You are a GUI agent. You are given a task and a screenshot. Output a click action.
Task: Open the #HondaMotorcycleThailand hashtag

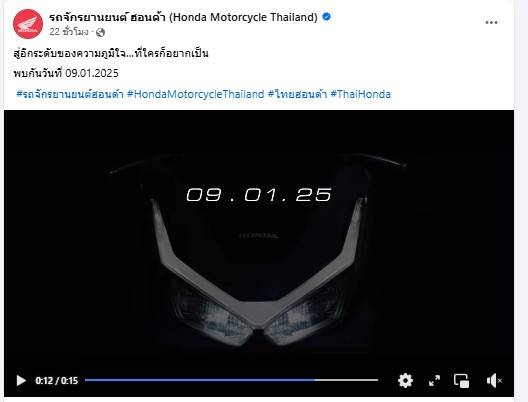pyautogui.click(x=195, y=94)
